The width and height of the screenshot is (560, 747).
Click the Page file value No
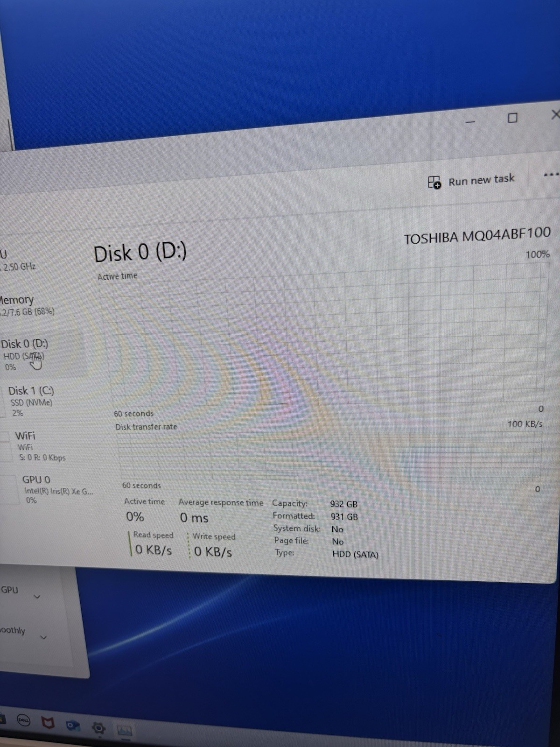pyautogui.click(x=338, y=542)
